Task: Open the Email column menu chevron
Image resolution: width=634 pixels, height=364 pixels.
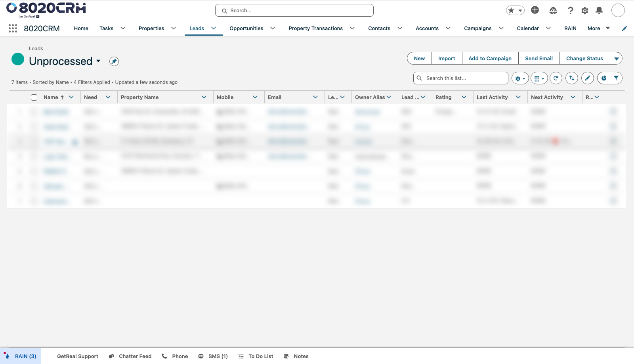Action: point(315,97)
